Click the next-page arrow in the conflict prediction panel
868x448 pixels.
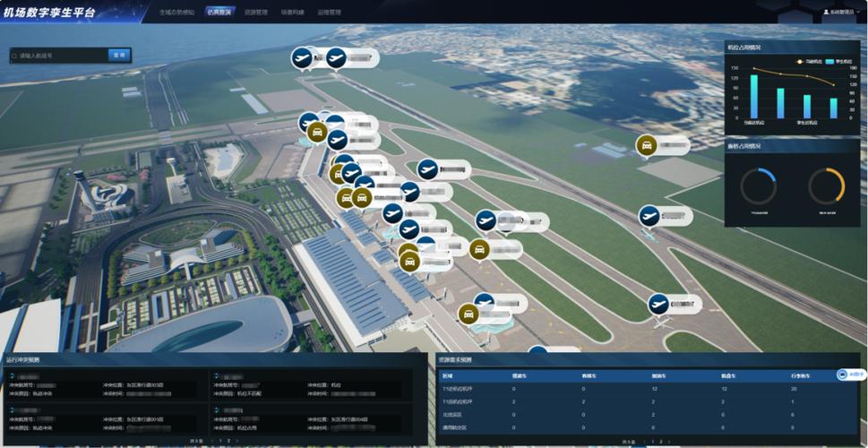(x=237, y=441)
